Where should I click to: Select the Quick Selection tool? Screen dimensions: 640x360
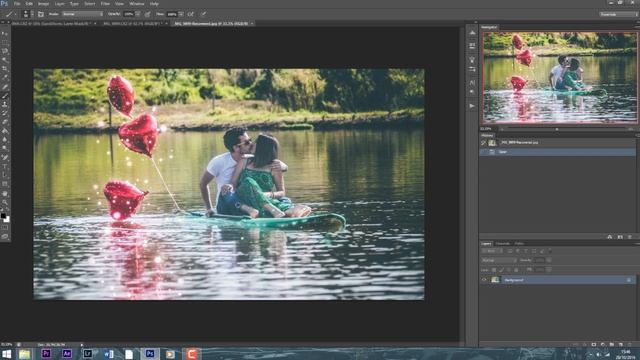click(5, 60)
